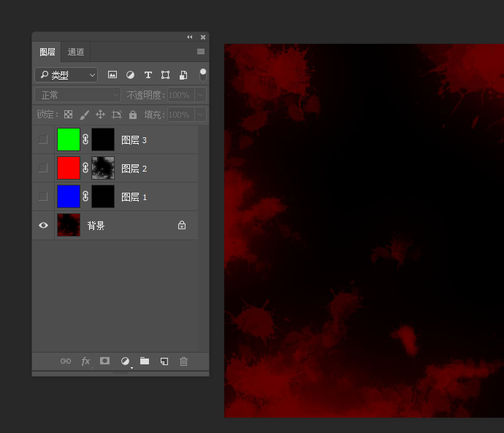Screen dimensions: 504x433
Task: Switch to the 通道 tab
Action: pyautogui.click(x=76, y=52)
